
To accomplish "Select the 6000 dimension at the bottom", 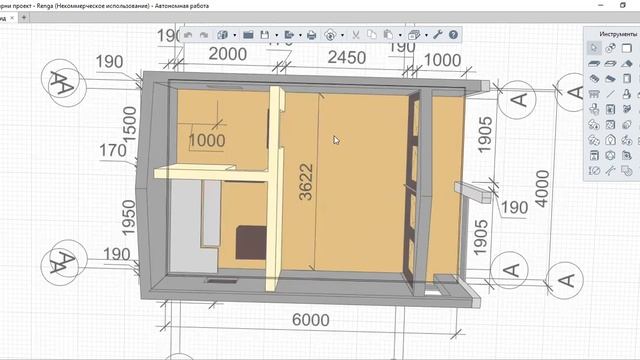I will (x=311, y=320).
